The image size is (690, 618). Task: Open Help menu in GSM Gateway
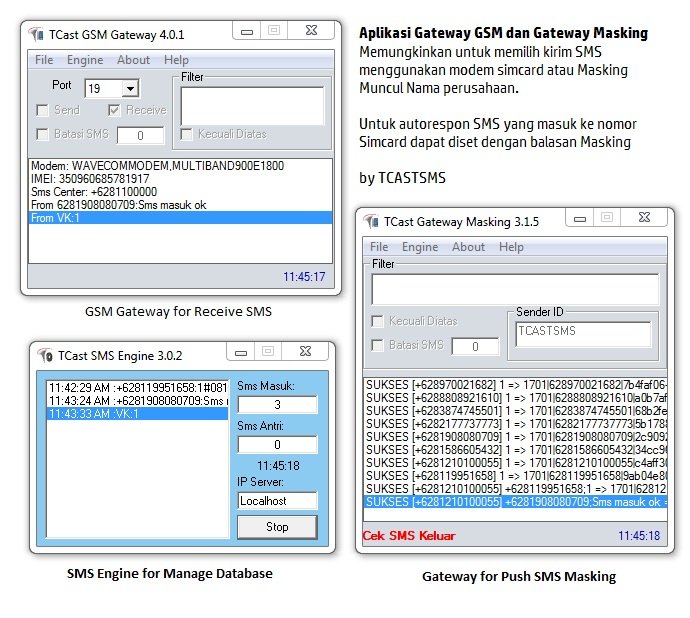pyautogui.click(x=176, y=60)
